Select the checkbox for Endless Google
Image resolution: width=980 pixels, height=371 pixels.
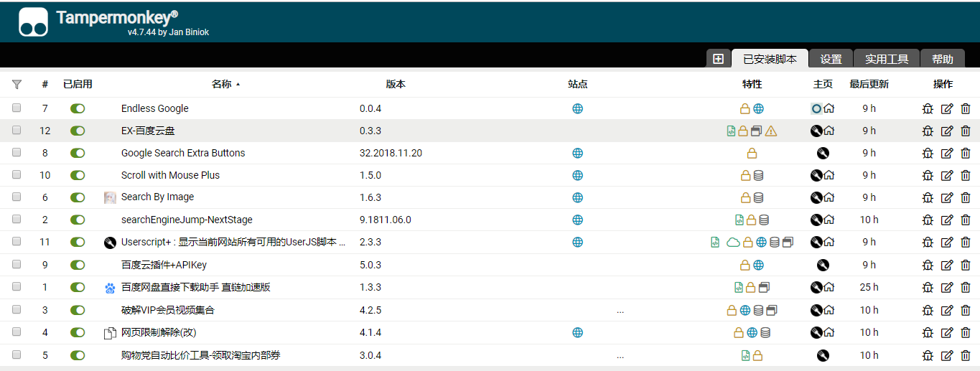pos(17,108)
